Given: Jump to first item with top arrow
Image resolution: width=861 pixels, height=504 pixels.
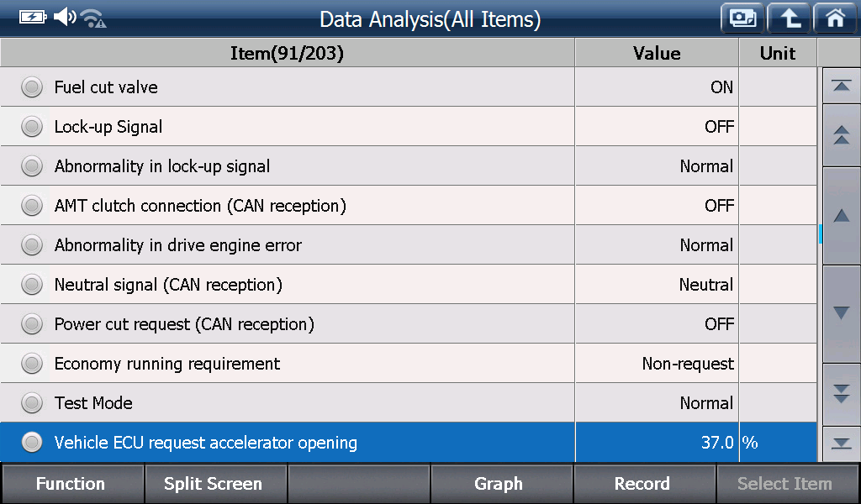Looking at the screenshot, I should (x=841, y=86).
